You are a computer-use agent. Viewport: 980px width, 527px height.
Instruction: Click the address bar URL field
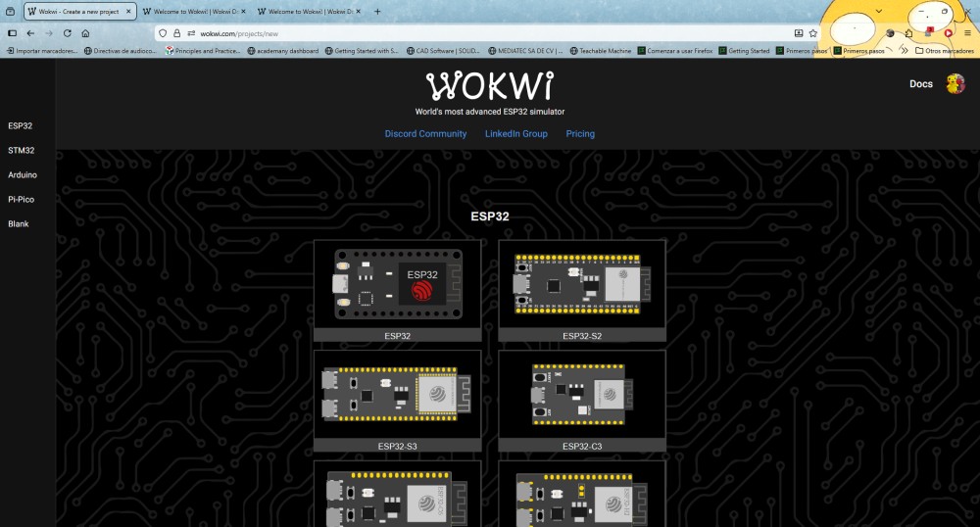click(x=487, y=33)
